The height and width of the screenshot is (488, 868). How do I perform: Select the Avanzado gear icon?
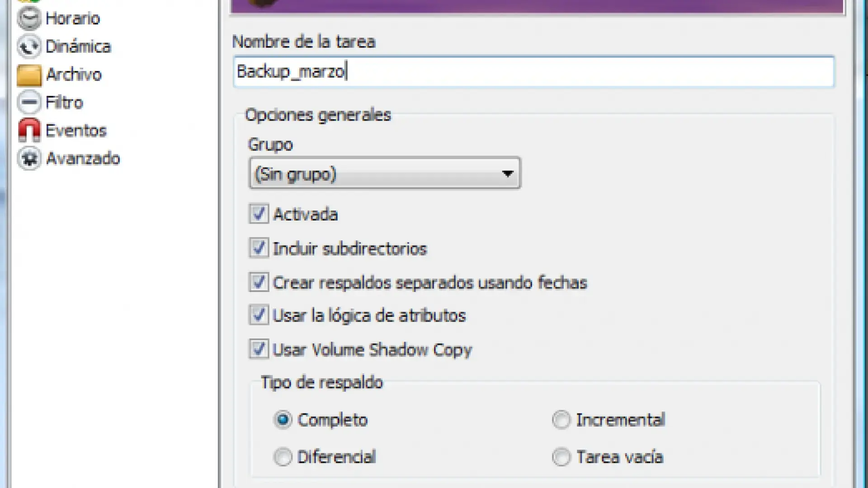tap(29, 158)
